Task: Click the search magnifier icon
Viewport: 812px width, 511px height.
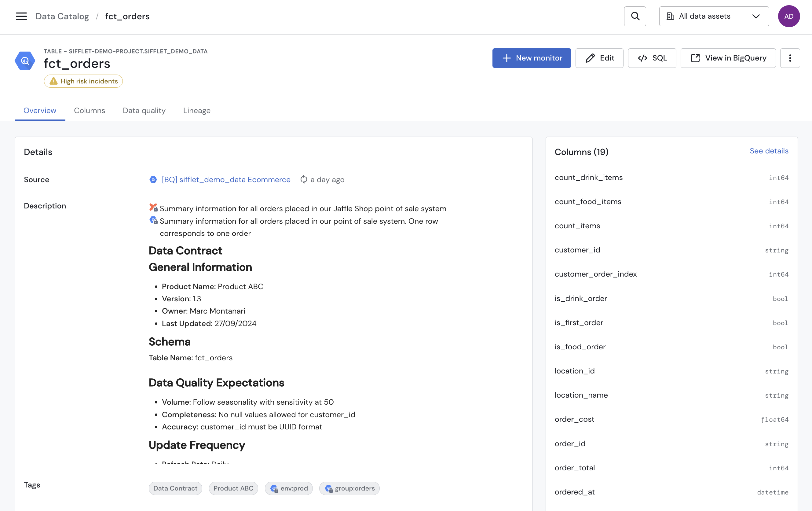Action: pos(635,16)
